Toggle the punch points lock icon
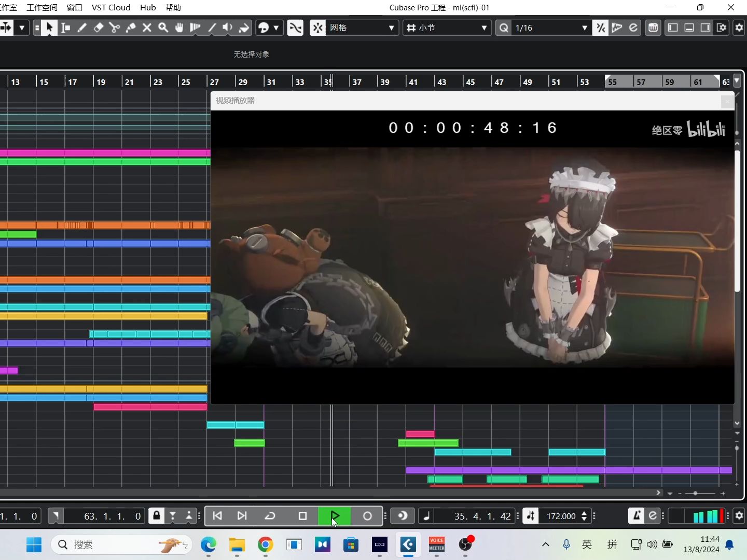Image resolution: width=747 pixels, height=560 pixels. tap(156, 515)
